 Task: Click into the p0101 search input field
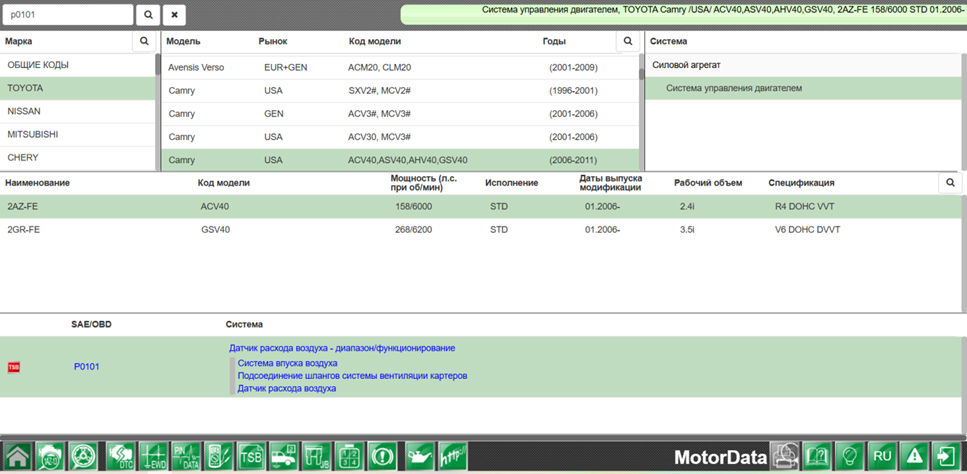[x=68, y=15]
